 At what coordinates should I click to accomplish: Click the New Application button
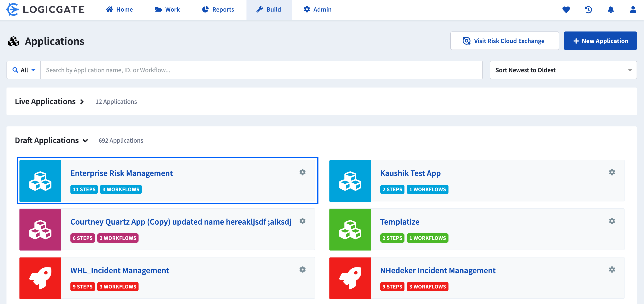(x=600, y=41)
